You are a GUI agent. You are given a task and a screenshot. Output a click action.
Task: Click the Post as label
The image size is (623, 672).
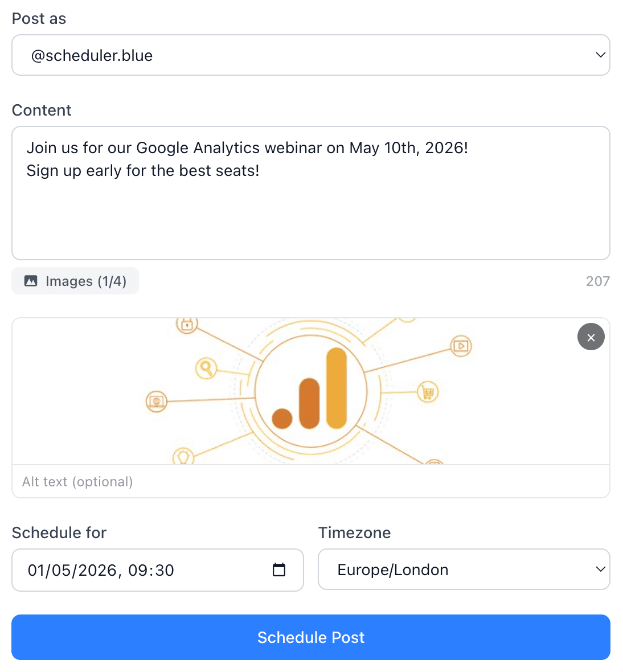(x=39, y=18)
